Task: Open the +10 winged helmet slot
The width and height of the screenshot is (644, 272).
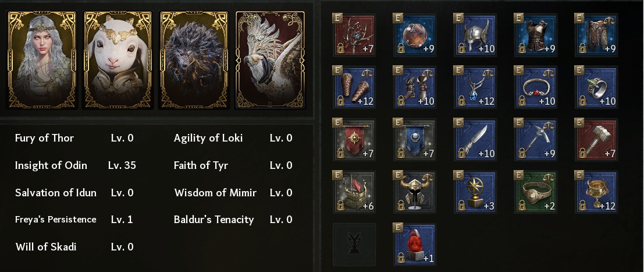Action: pos(475,35)
